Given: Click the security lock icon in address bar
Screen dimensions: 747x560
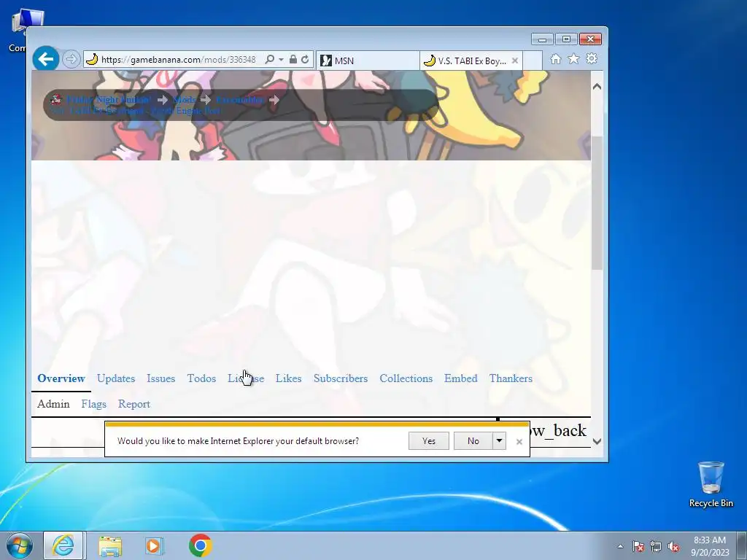Looking at the screenshot, I should (293, 59).
